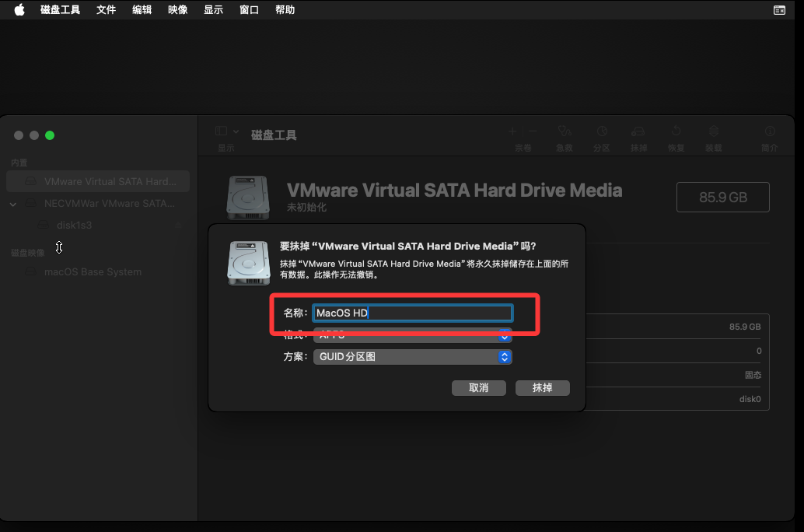Screen dimensions: 804x532
Task: Click the 抹掉 erase button in dialog
Action: (543, 388)
